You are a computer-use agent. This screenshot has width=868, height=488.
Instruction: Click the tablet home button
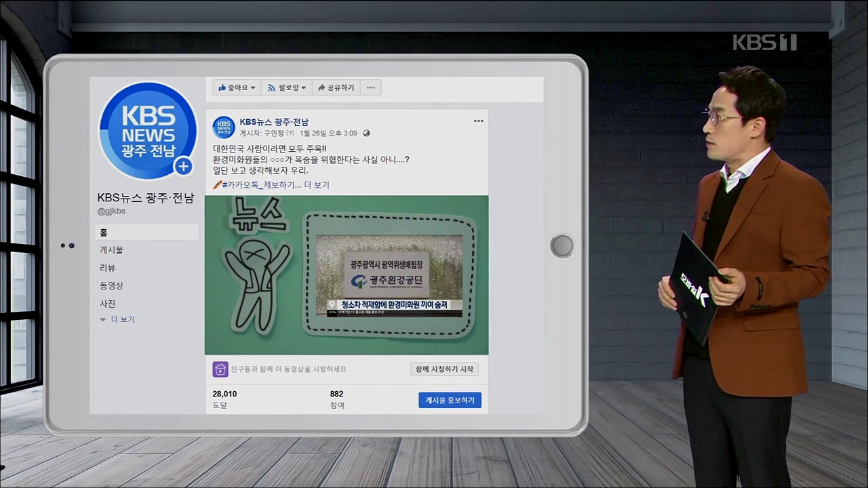tap(561, 245)
